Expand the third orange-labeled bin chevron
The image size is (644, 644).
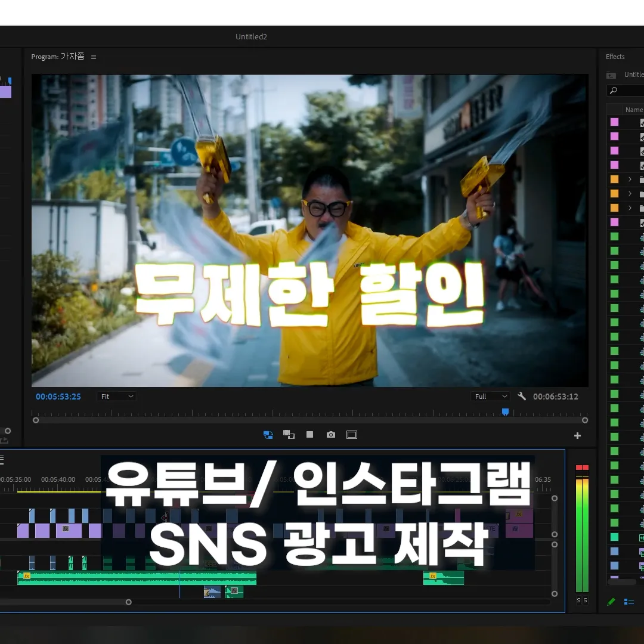[630, 208]
